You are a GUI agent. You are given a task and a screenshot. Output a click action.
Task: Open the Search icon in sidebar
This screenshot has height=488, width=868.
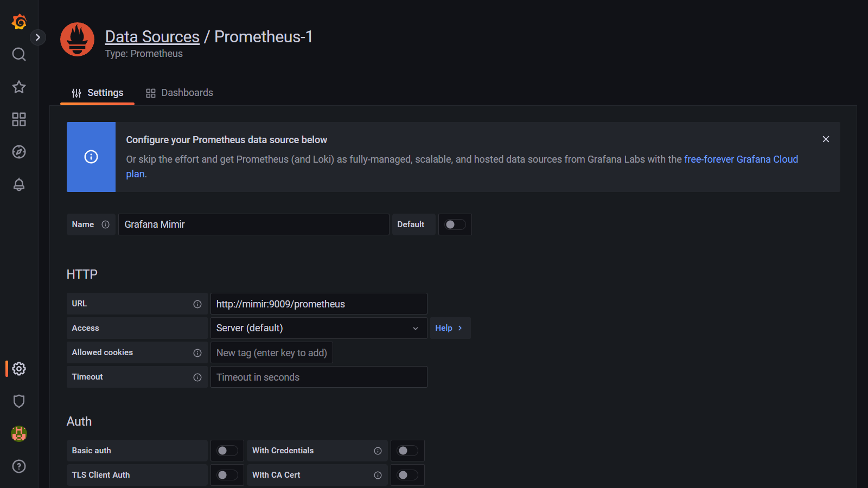19,54
